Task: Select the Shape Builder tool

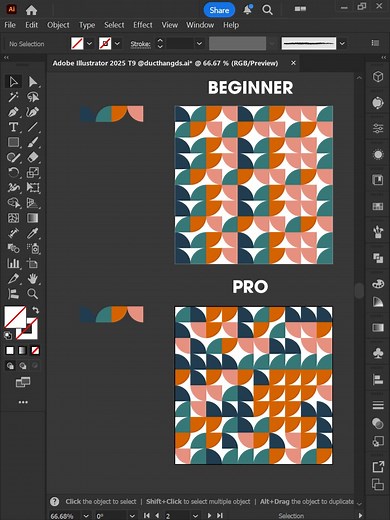Action: coord(13,203)
